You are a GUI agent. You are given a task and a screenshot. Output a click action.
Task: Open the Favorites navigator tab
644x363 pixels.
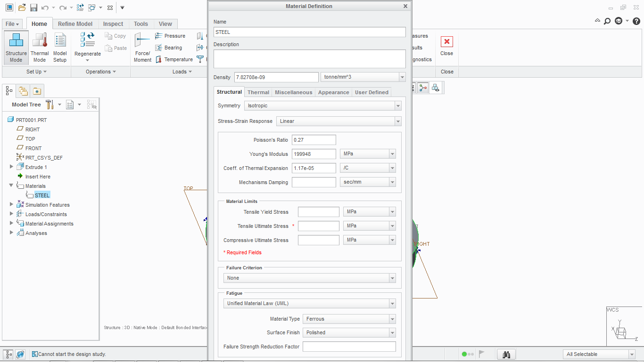[x=37, y=90]
